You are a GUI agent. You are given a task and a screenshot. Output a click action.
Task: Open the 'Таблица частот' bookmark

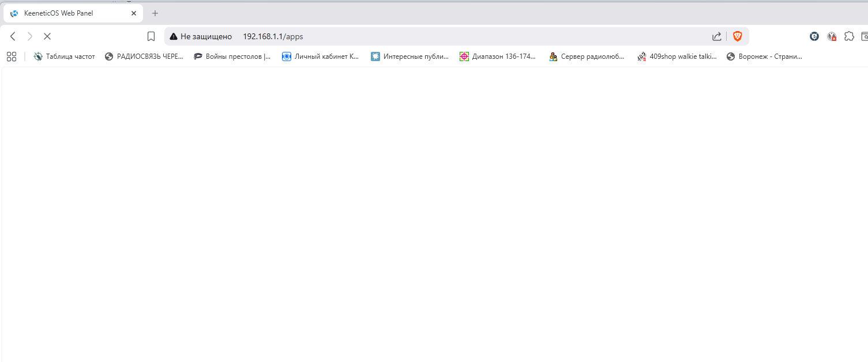[64, 56]
